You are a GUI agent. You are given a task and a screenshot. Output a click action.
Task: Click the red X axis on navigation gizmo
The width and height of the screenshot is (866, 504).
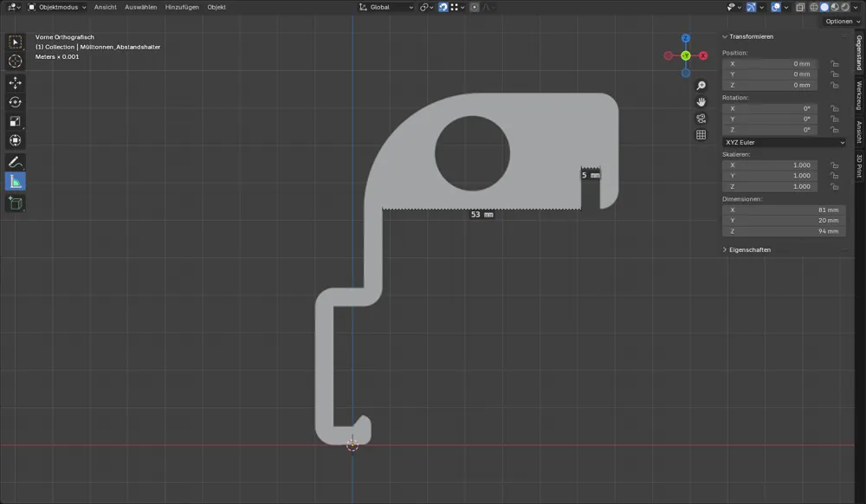(703, 55)
